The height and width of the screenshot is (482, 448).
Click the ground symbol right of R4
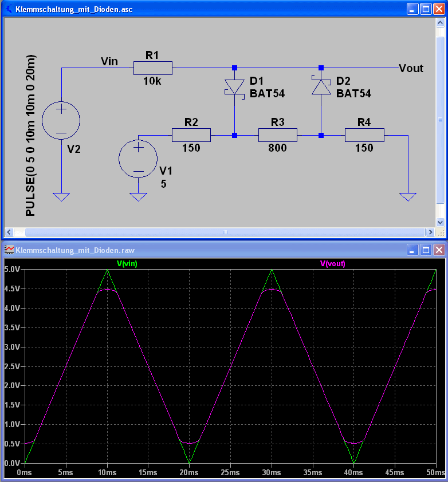click(x=408, y=197)
